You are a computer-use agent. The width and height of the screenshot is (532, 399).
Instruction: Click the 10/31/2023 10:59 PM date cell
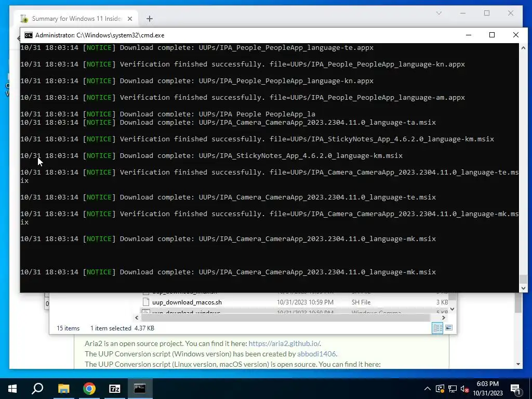(x=305, y=302)
